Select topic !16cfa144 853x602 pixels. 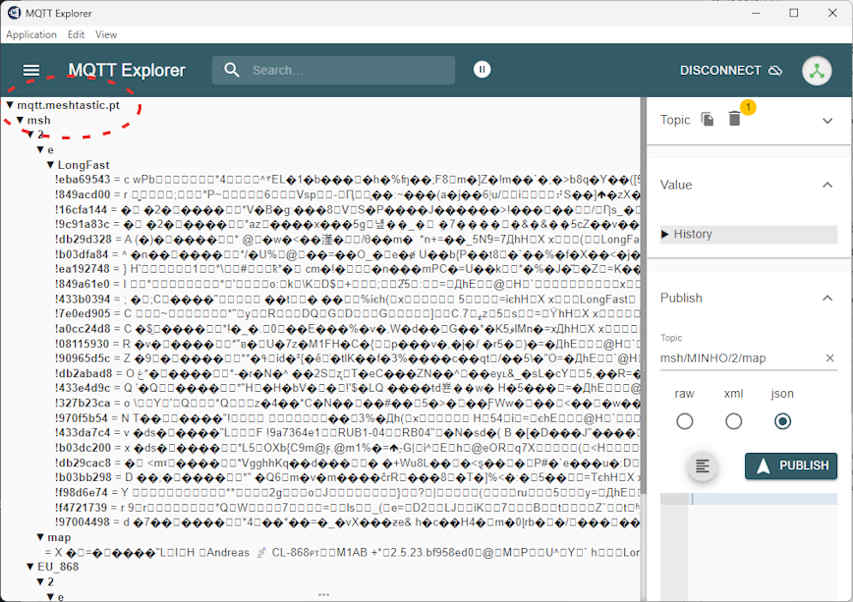pos(348,209)
